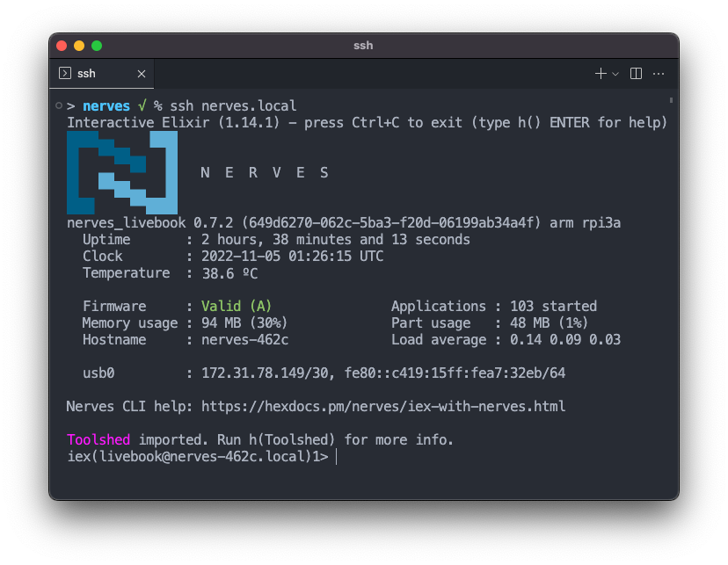The width and height of the screenshot is (728, 565).
Task: Close the ssh tab with its X
Action: point(141,74)
